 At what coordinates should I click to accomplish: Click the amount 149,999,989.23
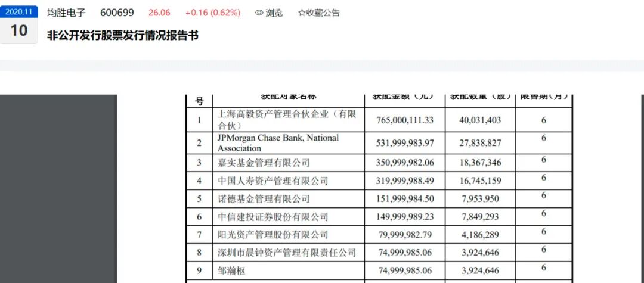pyautogui.click(x=404, y=217)
